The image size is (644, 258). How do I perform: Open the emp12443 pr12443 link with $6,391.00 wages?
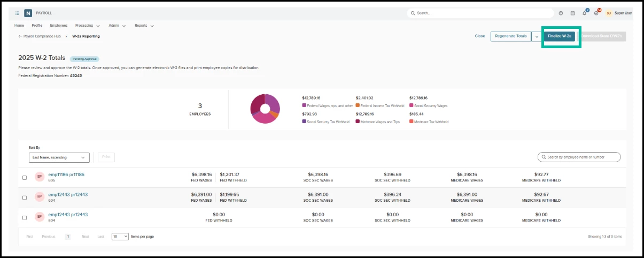pyautogui.click(x=68, y=194)
